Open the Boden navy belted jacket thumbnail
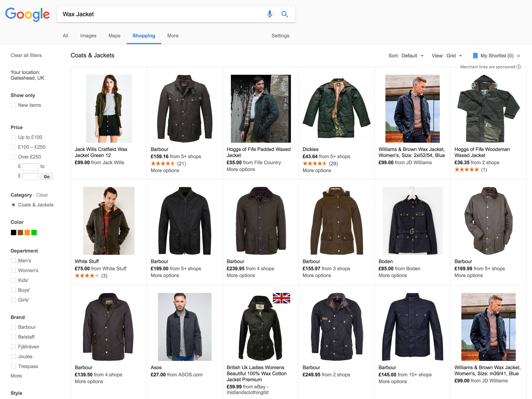 pos(412,221)
